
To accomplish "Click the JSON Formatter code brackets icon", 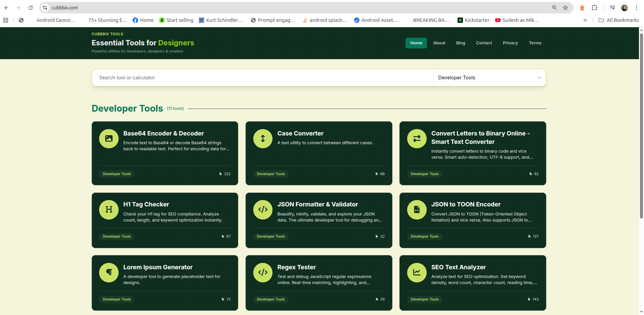I will tap(263, 209).
